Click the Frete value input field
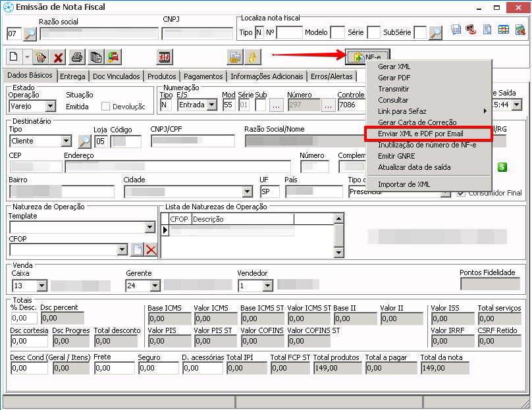This screenshot has width=532, height=410. pos(115,369)
